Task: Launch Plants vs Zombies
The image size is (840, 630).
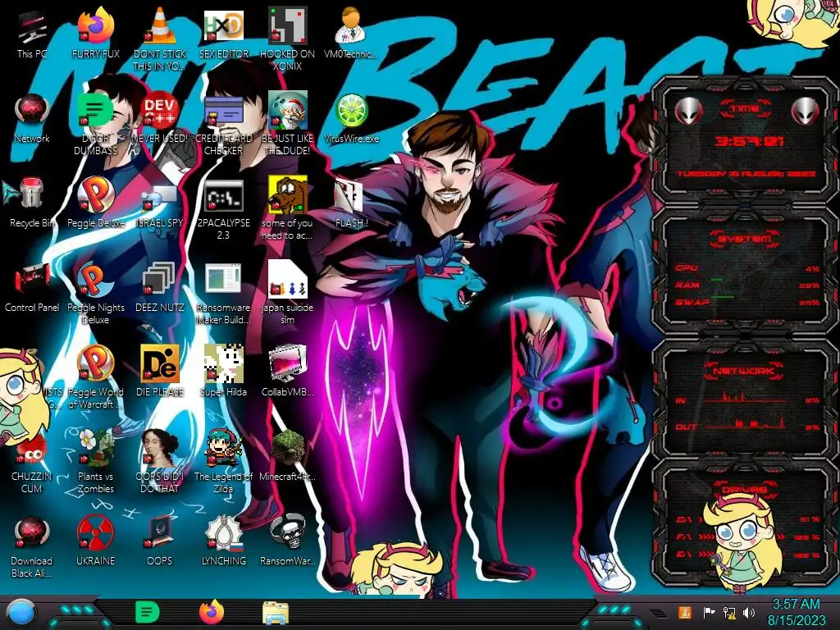Action: 95,462
